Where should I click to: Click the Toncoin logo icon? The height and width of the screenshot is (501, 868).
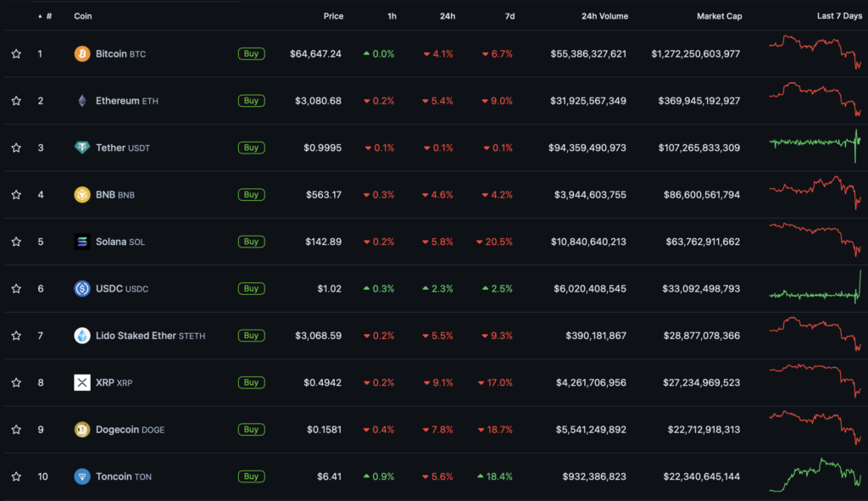82,476
